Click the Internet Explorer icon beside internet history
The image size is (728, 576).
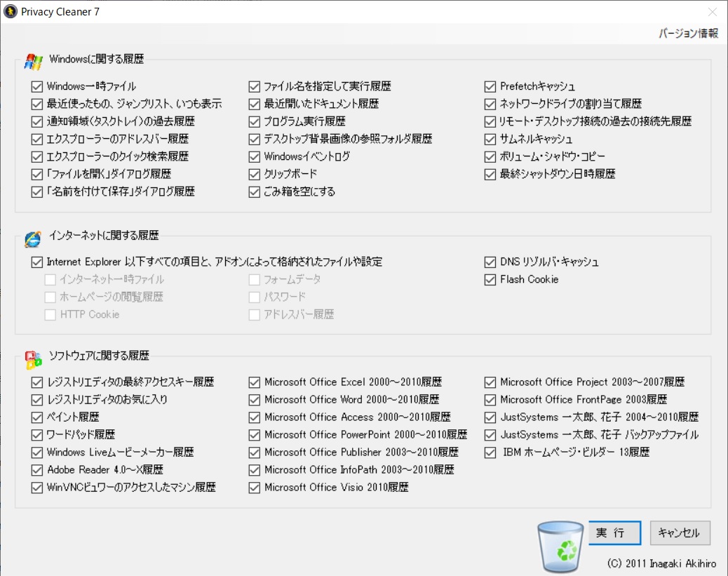[x=33, y=239]
